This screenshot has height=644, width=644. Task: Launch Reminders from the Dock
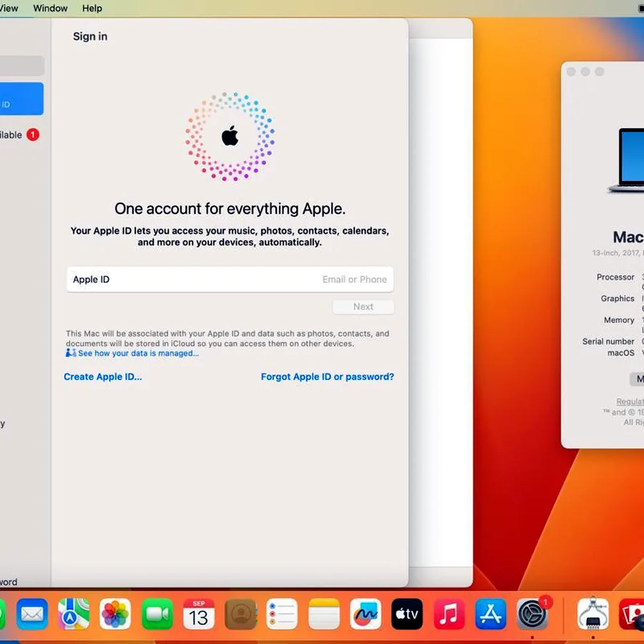(x=282, y=615)
